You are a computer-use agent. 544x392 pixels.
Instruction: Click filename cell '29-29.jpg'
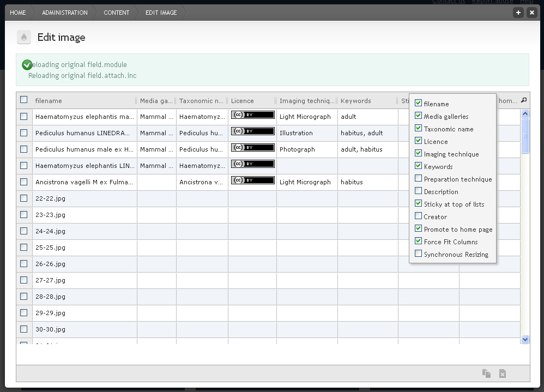(x=84, y=313)
